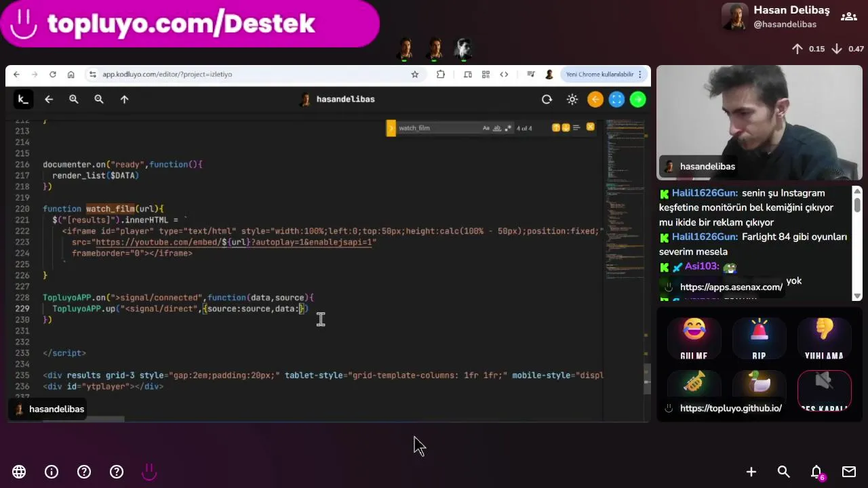
Task: Open the bottom bar search icon
Action: 784,472
